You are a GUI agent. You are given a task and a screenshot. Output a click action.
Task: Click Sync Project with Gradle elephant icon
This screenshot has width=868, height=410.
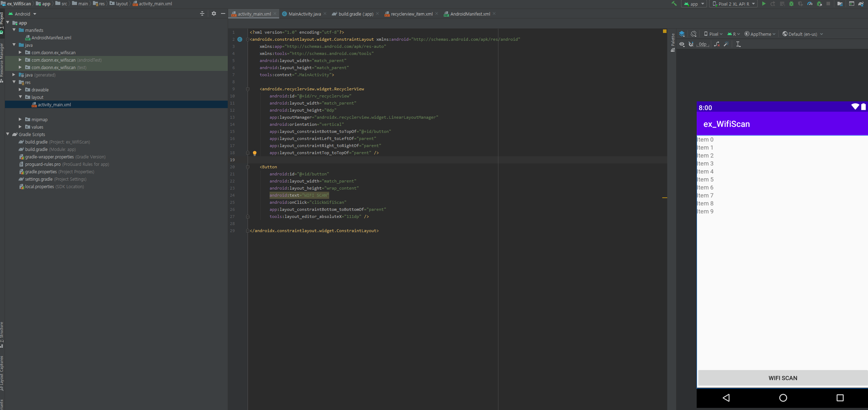(x=861, y=4)
